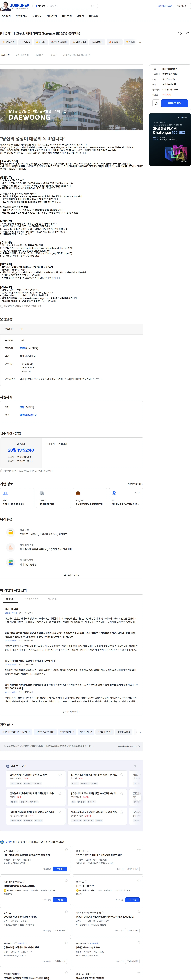The width and height of the screenshot is (191, 980).
Task: Open the 공채정보 menu
Action: 37,16
